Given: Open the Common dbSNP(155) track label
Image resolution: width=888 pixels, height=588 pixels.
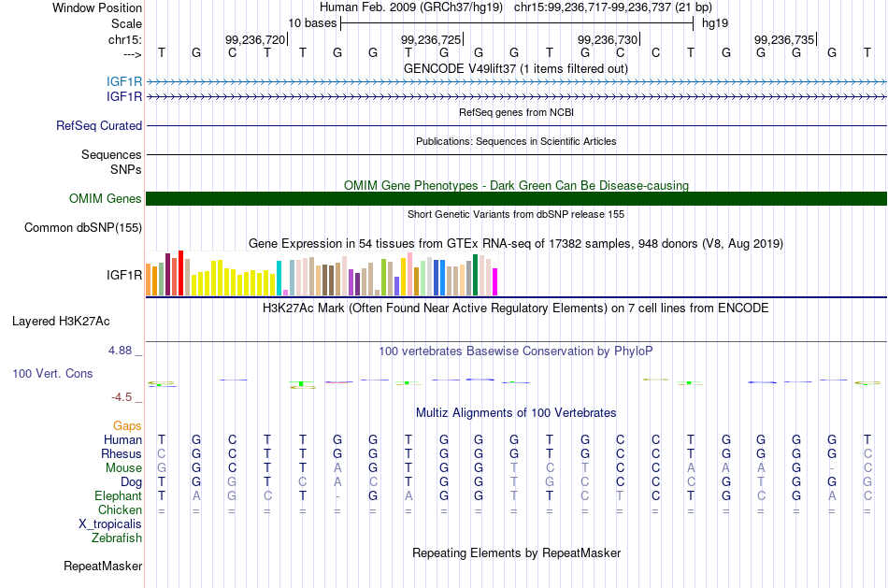Looking at the screenshot, I should click(82, 228).
